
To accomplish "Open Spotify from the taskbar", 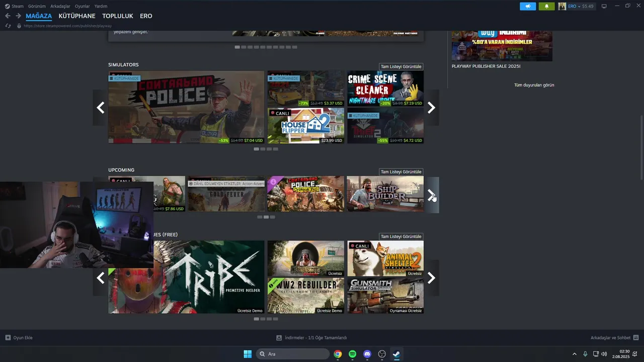I will (x=353, y=354).
